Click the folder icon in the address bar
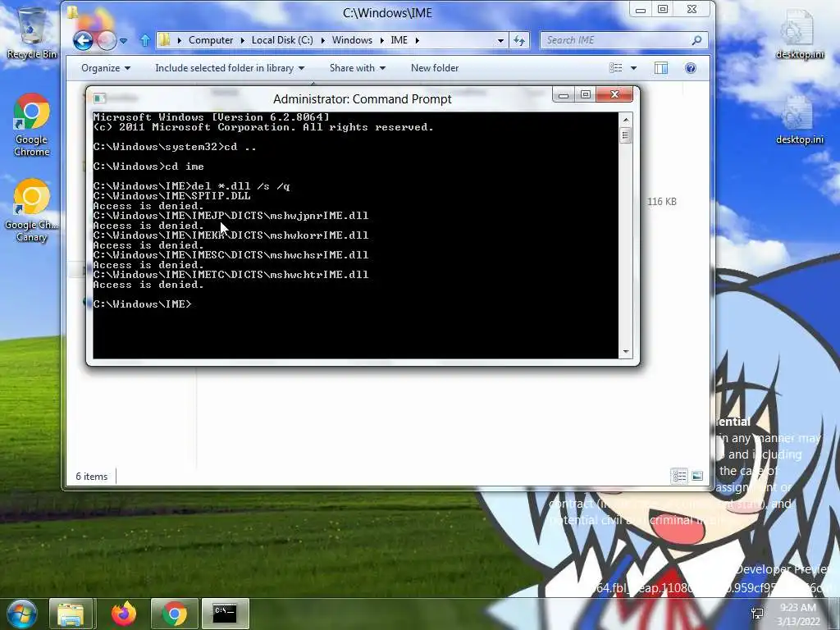The image size is (840, 630). coord(165,40)
